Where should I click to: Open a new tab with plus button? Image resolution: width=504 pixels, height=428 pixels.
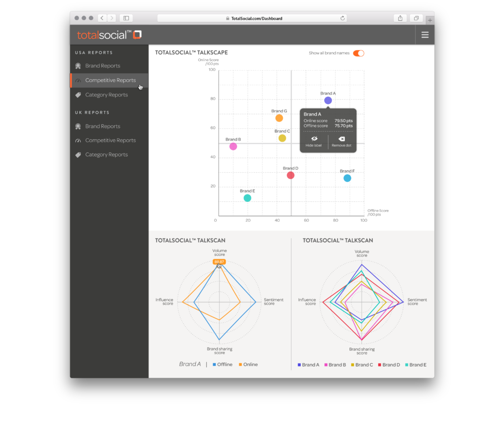(430, 20)
